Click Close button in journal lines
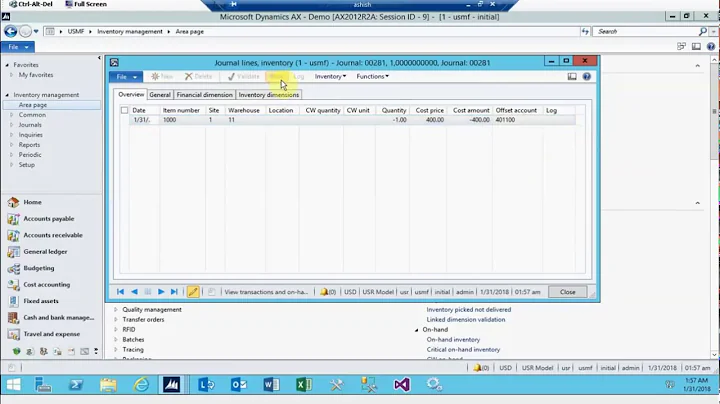The width and height of the screenshot is (720, 404). 567,292
